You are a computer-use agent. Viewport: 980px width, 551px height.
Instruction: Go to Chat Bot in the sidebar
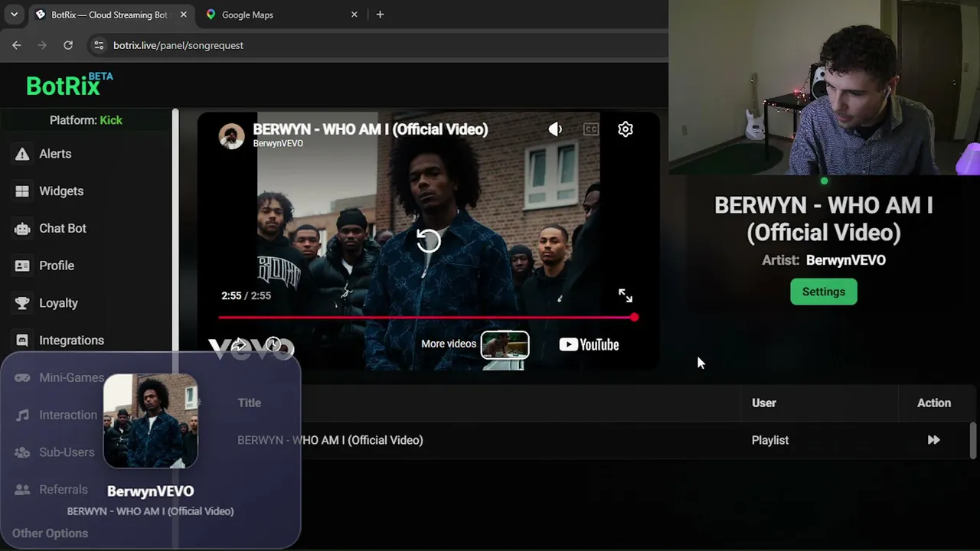63,228
